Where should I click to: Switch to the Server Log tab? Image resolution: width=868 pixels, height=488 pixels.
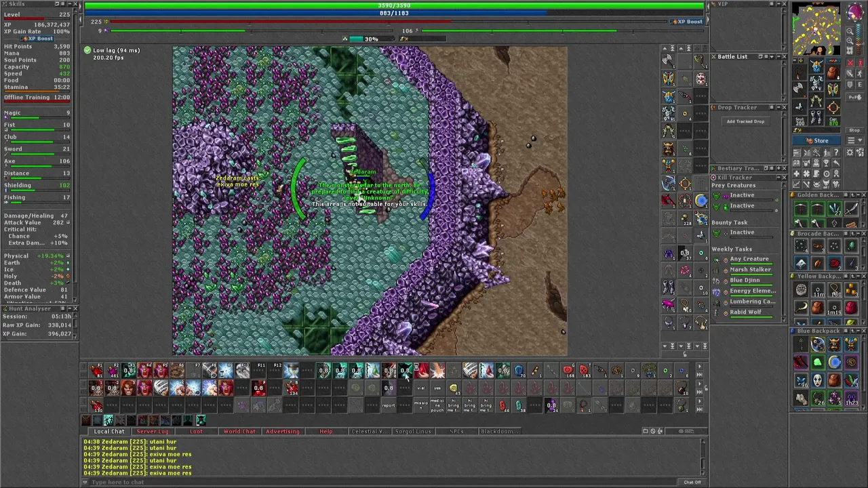click(x=153, y=431)
